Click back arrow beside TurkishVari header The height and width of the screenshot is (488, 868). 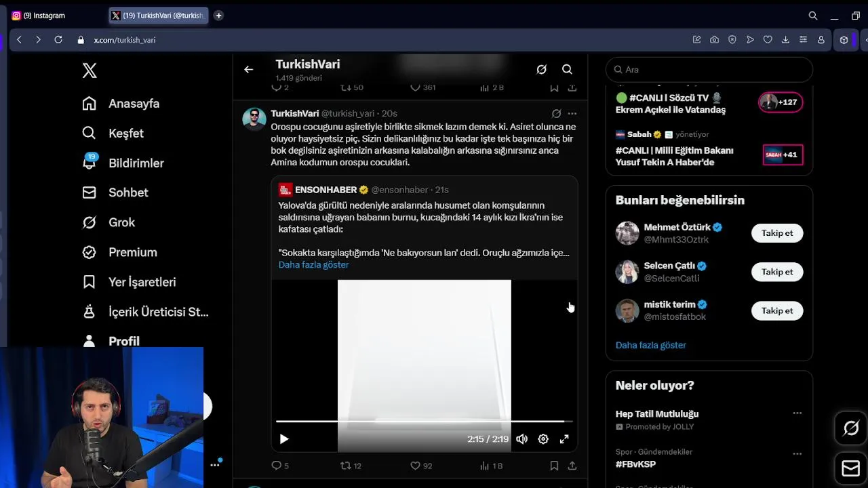point(249,69)
